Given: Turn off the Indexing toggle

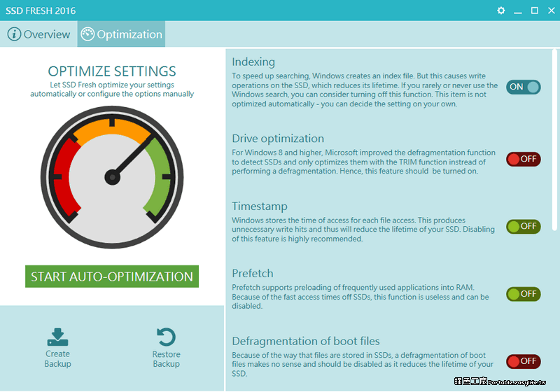Looking at the screenshot, I should 523,87.
